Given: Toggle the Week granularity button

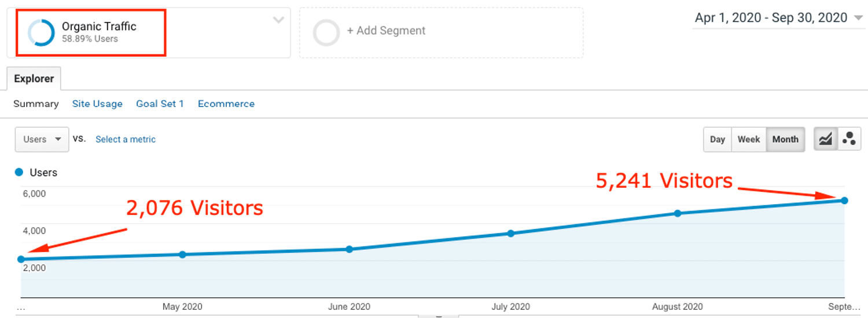Looking at the screenshot, I should coord(749,139).
